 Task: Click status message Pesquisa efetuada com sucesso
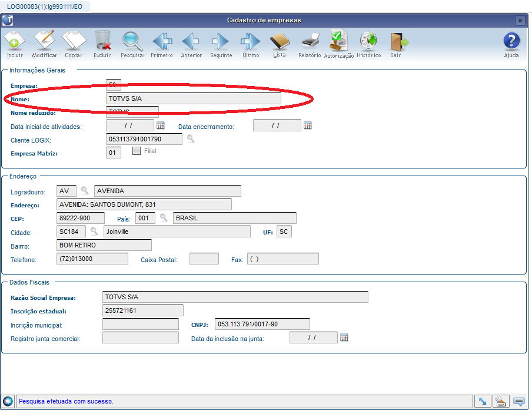coord(66,402)
